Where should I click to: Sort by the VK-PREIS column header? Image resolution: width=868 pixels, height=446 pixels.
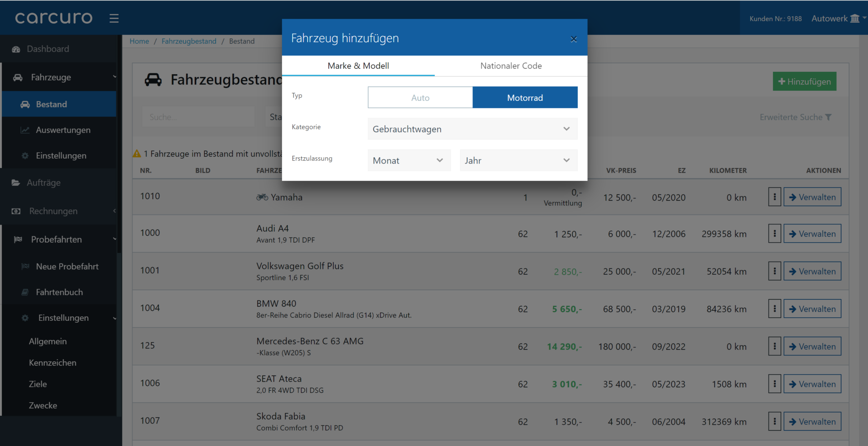[621, 170]
